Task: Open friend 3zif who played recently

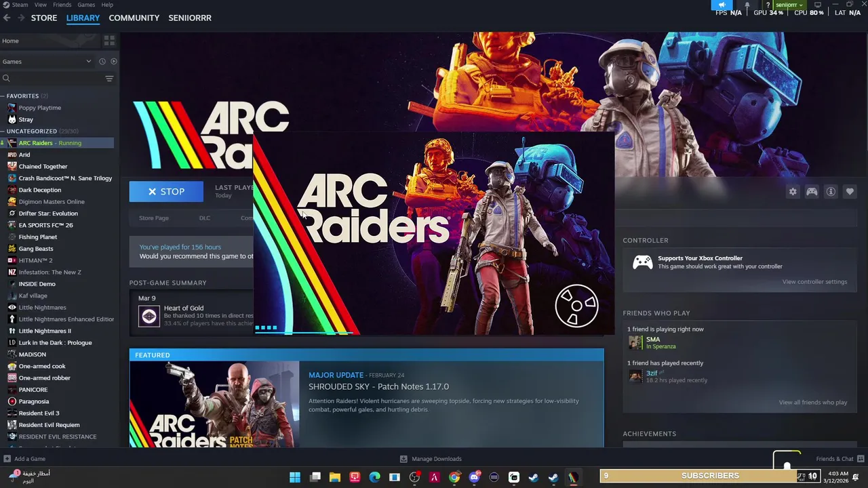Action: (x=668, y=376)
